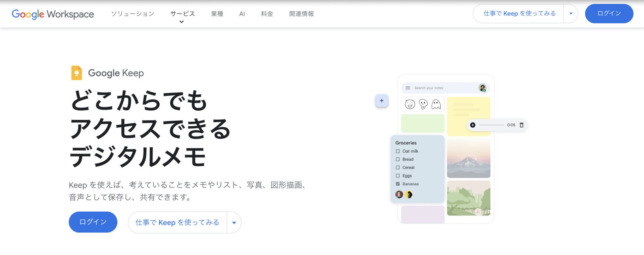Open the サービス menu item
Viewport: 644px width, 255px height.
point(182,14)
